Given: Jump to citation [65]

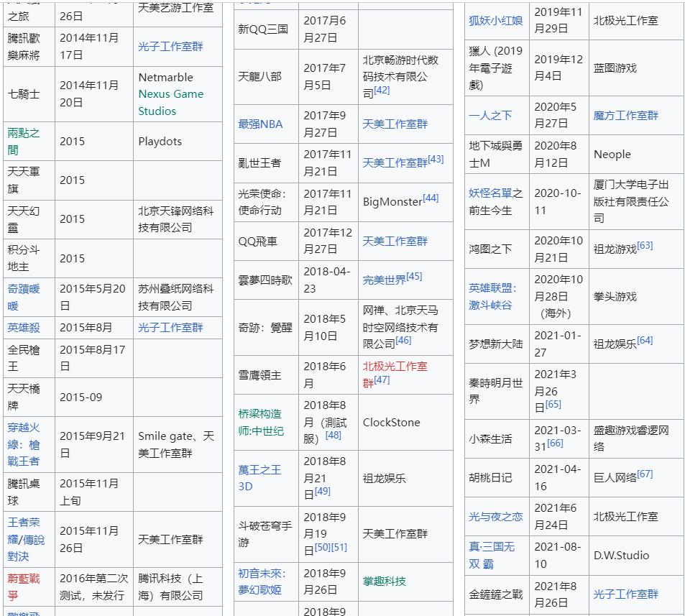Looking at the screenshot, I should pyautogui.click(x=553, y=404).
